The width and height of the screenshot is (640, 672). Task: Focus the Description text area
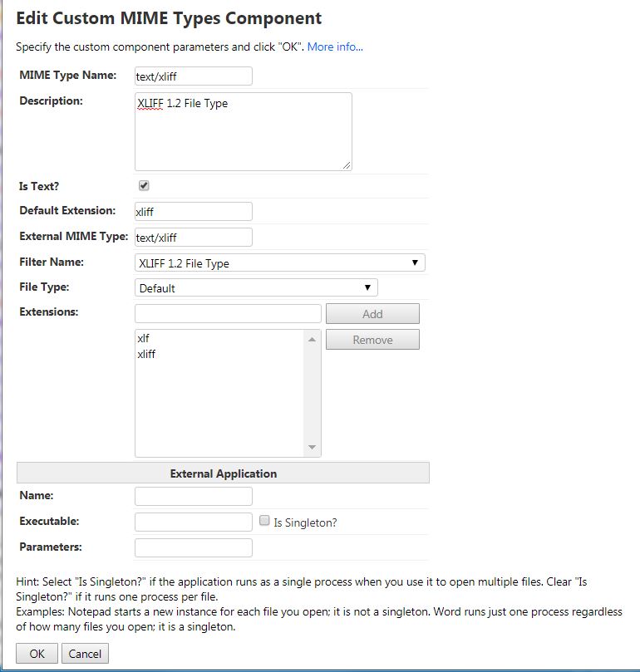(x=244, y=131)
